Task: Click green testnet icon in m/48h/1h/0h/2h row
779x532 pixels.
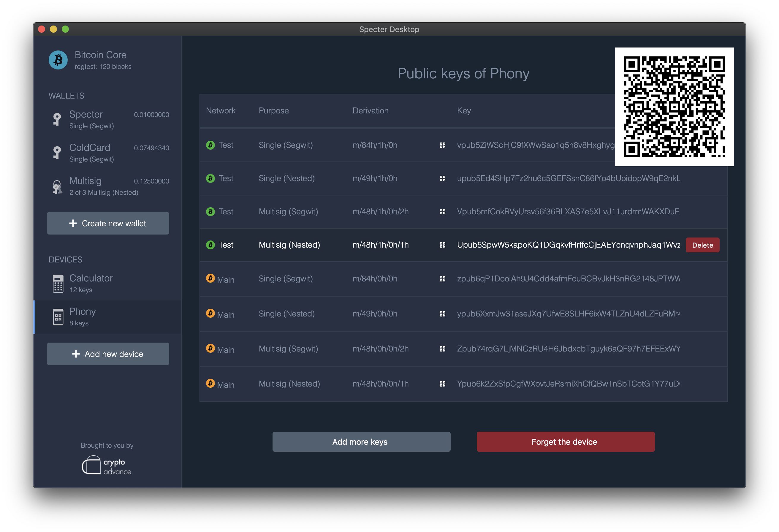Action: [x=210, y=212]
